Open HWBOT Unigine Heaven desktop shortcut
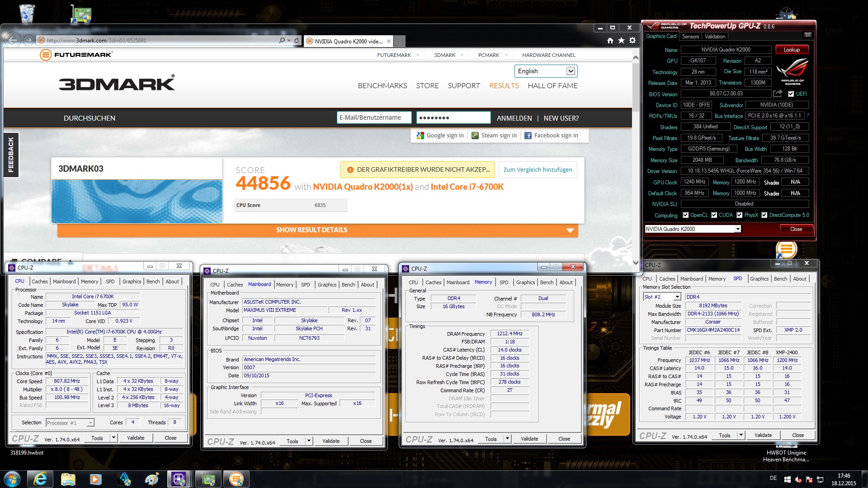 point(786,456)
